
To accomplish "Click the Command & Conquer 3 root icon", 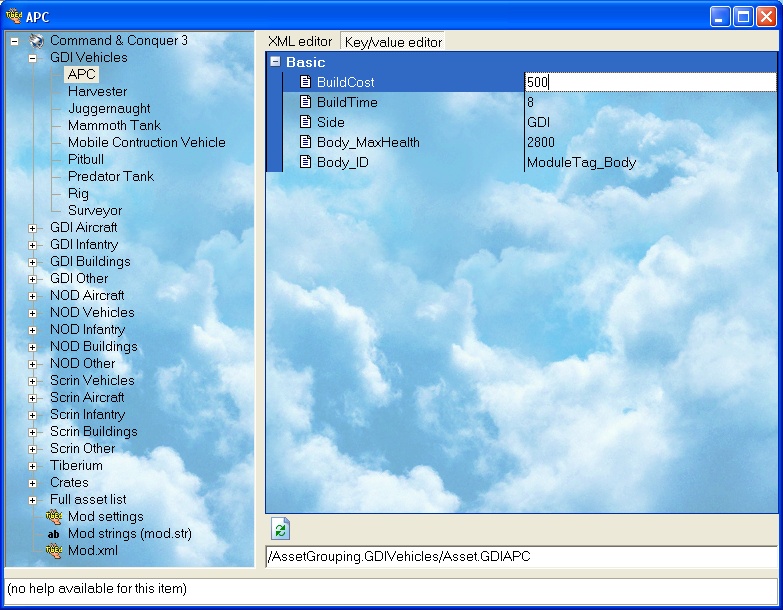I will [x=36, y=40].
